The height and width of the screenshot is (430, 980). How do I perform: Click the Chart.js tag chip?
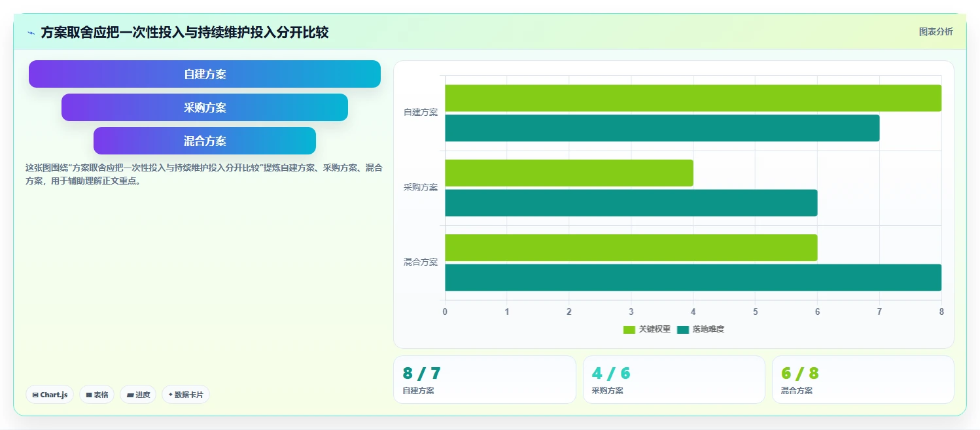click(50, 395)
